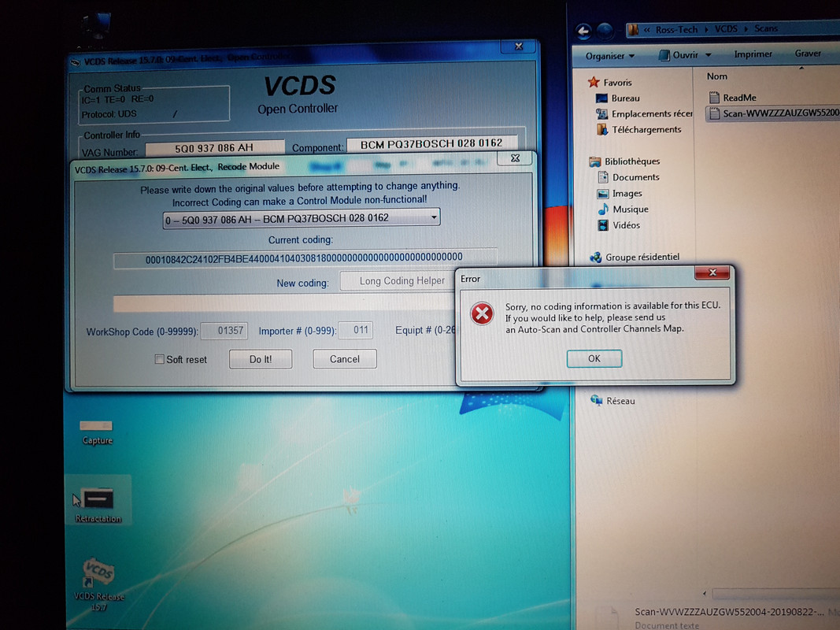Enable the Soft reset checkbox
The image size is (840, 630).
[x=159, y=359]
